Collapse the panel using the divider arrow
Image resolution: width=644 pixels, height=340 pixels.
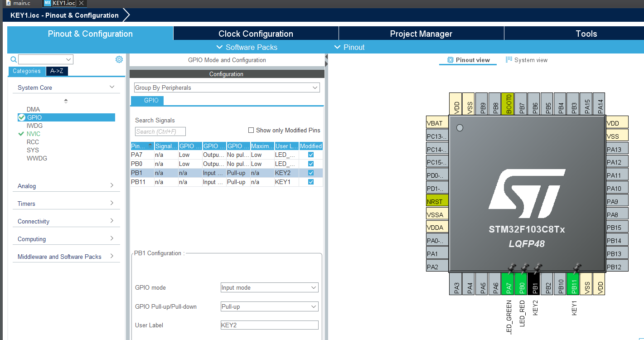(x=326, y=58)
